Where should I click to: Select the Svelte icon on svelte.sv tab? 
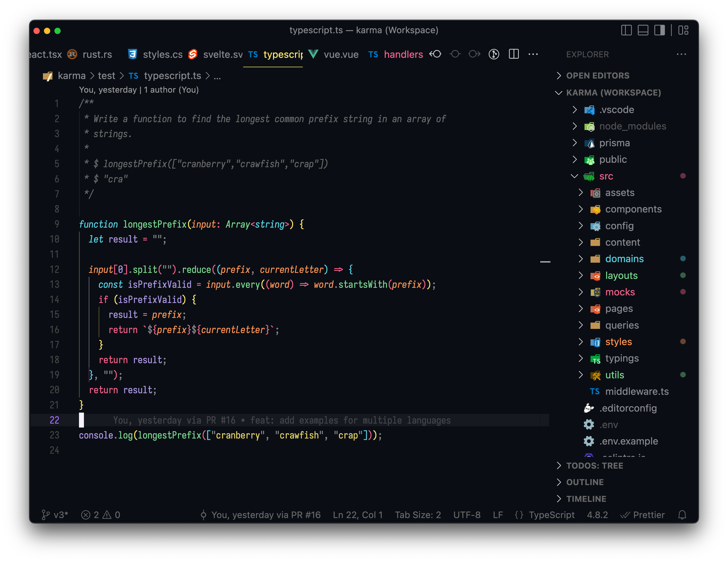[x=193, y=54]
